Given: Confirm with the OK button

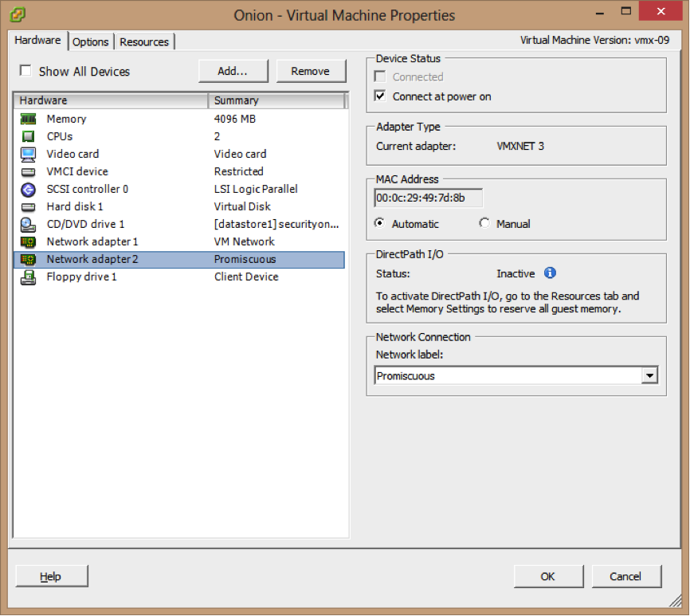Looking at the screenshot, I should pyautogui.click(x=548, y=576).
